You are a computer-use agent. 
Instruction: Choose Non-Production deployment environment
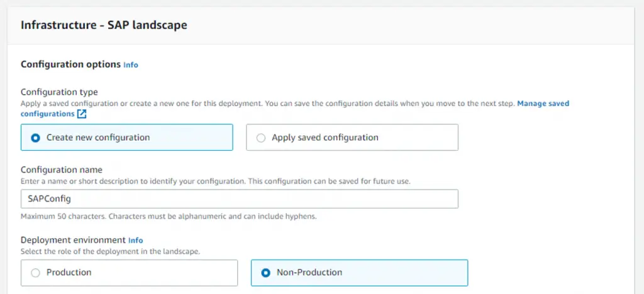coord(359,273)
